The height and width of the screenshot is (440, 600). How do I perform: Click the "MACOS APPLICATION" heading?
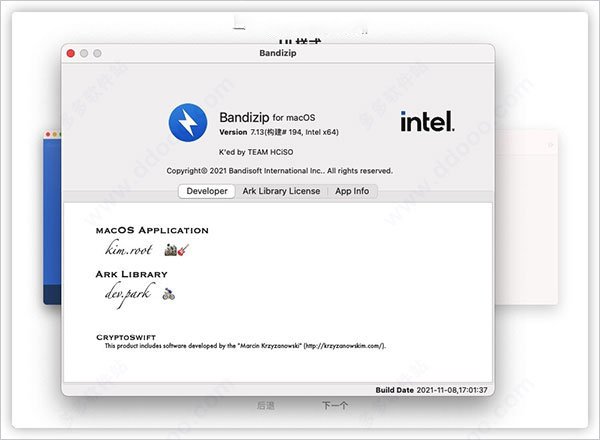coord(152,230)
